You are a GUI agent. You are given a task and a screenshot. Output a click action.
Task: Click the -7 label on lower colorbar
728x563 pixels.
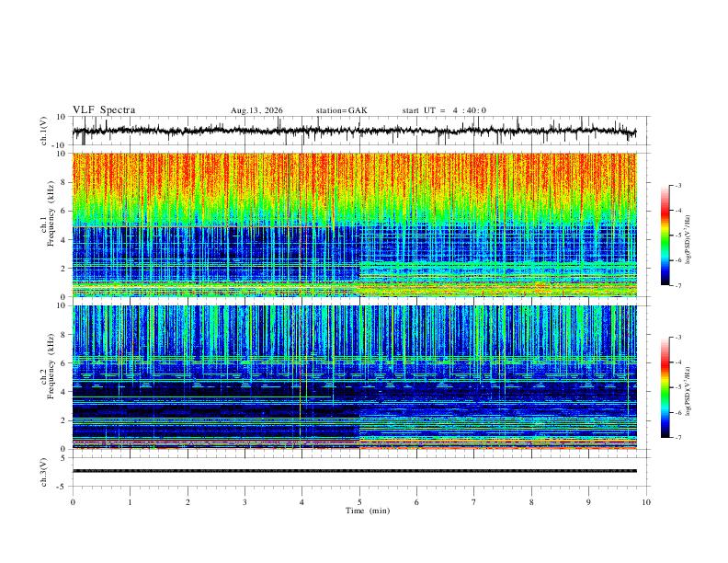[x=677, y=438]
